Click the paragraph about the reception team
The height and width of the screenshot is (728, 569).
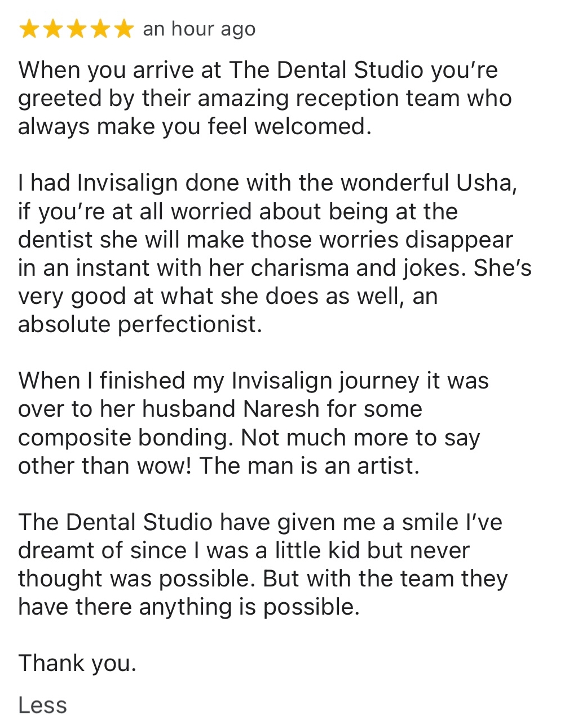click(265, 98)
